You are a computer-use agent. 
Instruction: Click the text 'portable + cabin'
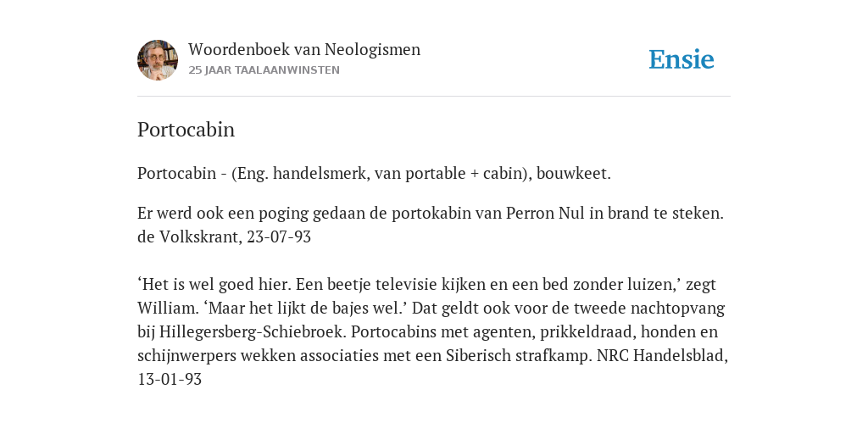click(464, 173)
